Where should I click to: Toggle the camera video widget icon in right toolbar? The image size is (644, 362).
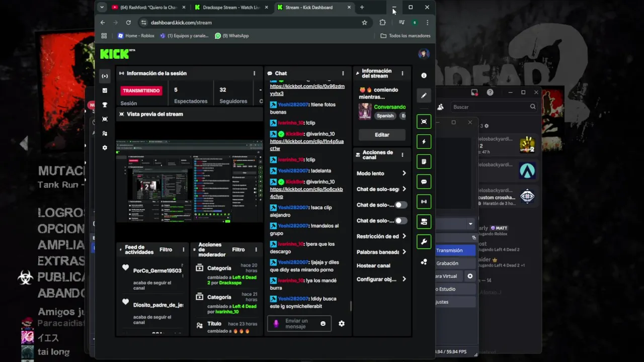(424, 222)
